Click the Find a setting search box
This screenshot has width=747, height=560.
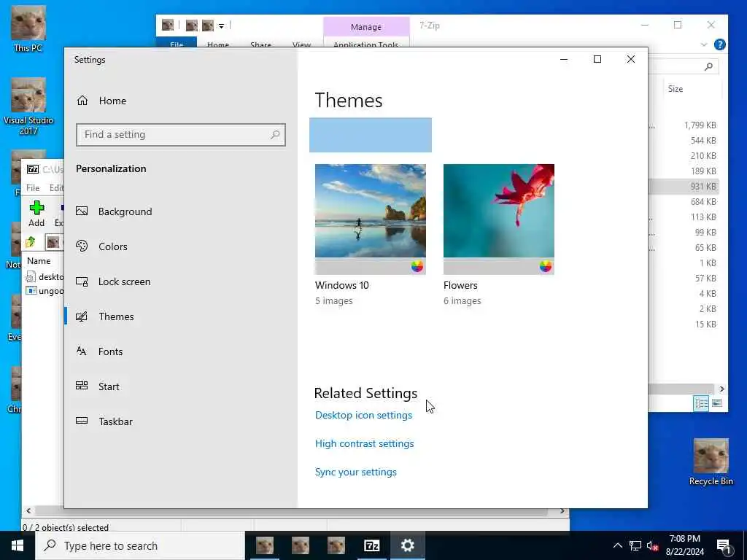[x=181, y=135]
